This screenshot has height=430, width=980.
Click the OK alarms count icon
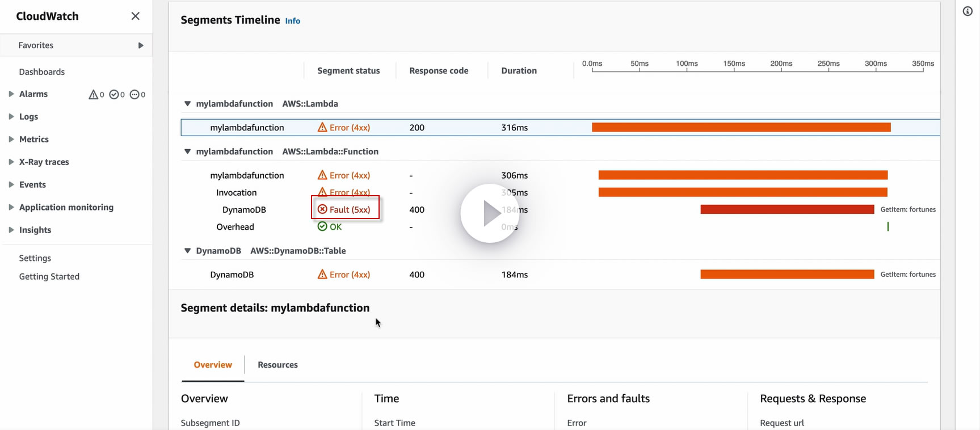(x=113, y=94)
